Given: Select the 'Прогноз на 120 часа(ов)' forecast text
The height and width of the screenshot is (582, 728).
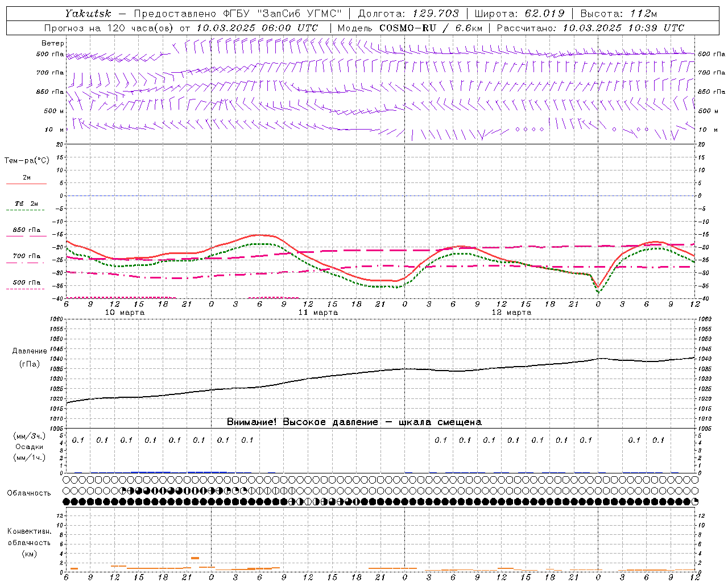Looking at the screenshot, I should point(109,28).
